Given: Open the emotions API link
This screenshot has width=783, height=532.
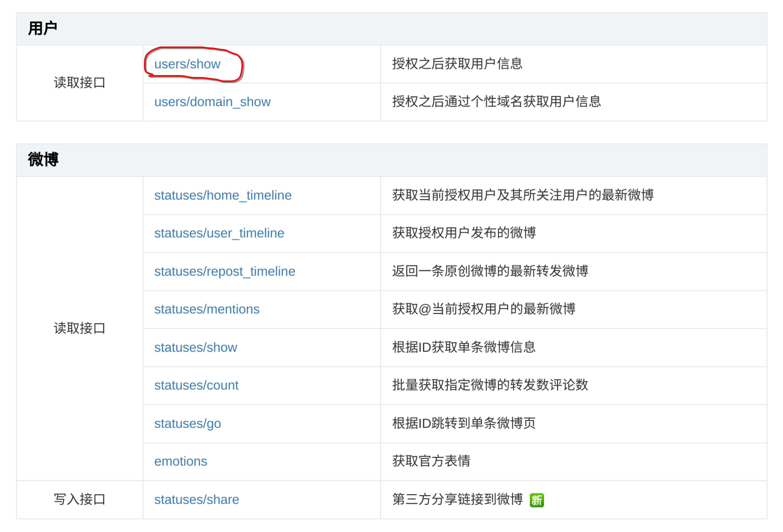Looking at the screenshot, I should (x=181, y=461).
